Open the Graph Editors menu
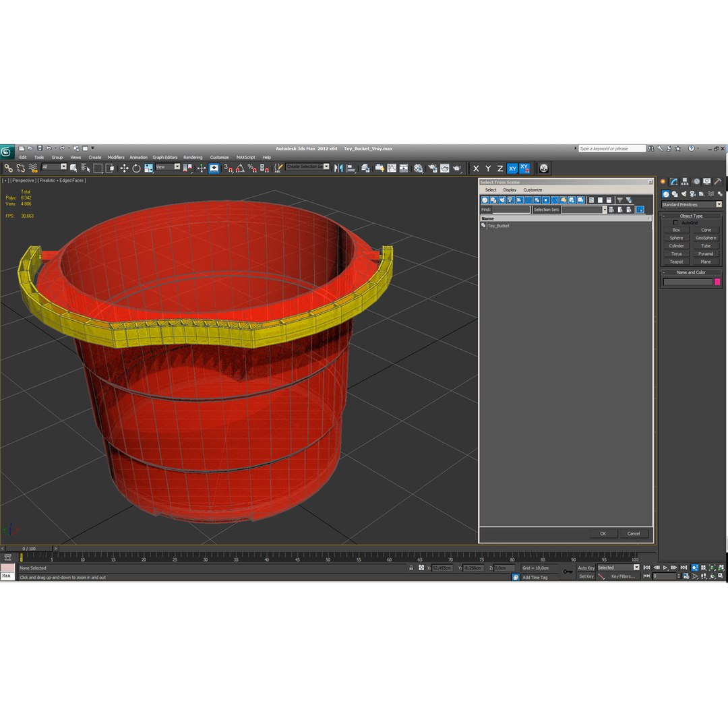This screenshot has height=728, width=728. (165, 157)
